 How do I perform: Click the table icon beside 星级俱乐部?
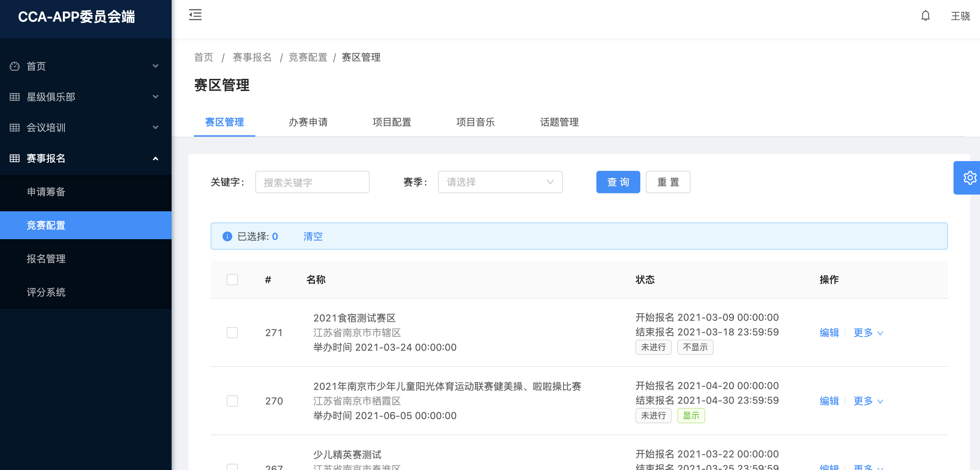(14, 97)
